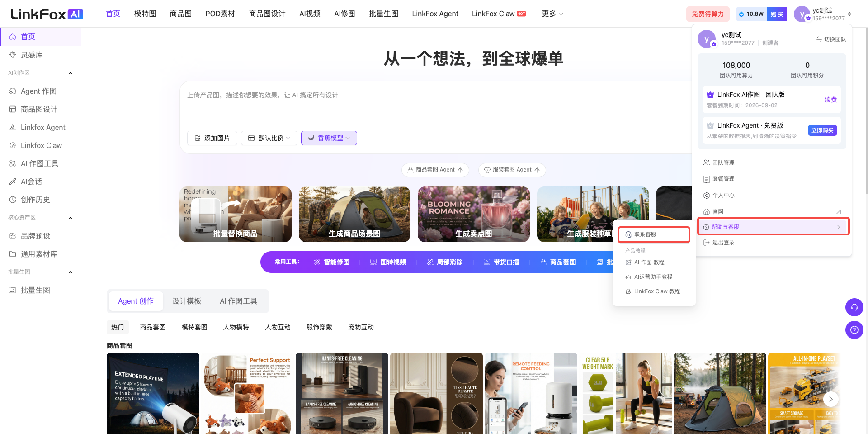Viewport: 868px width, 434px height.
Task: Click the 添加图片 button
Action: 212,138
